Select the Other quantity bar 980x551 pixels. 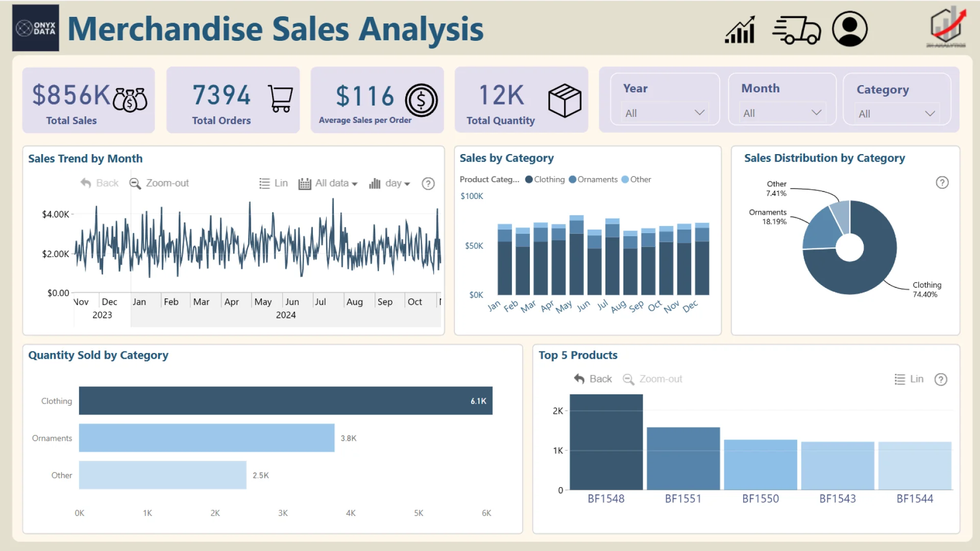(x=163, y=475)
